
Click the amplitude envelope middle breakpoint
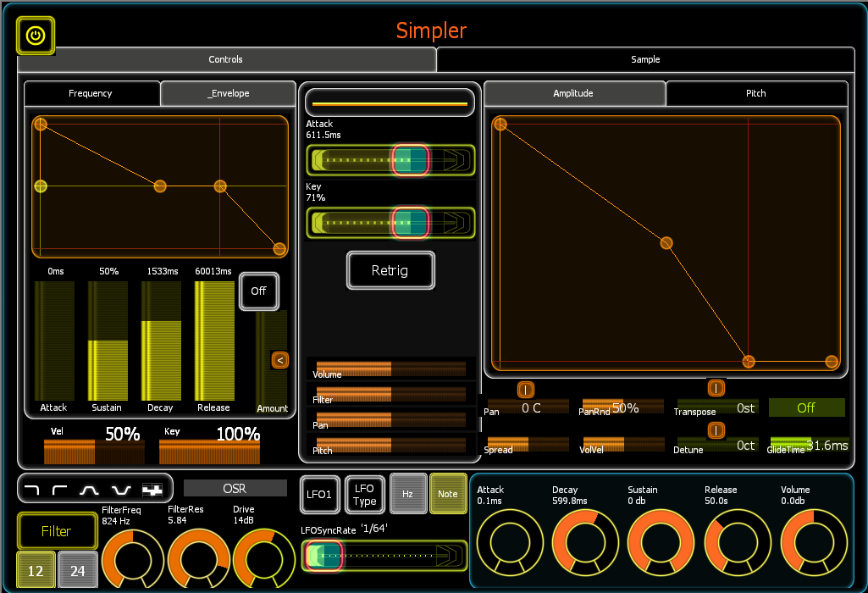click(x=666, y=243)
